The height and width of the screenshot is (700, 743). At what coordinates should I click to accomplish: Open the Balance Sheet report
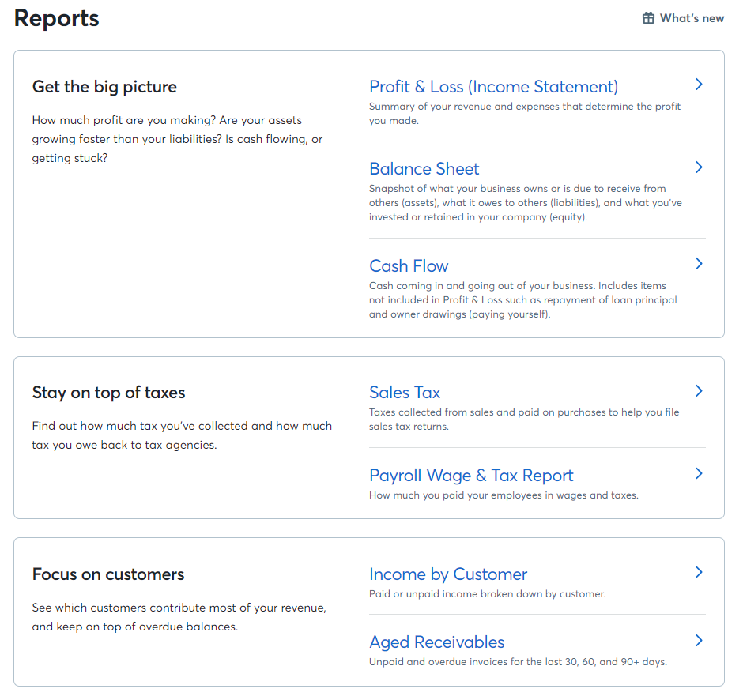[x=424, y=169]
